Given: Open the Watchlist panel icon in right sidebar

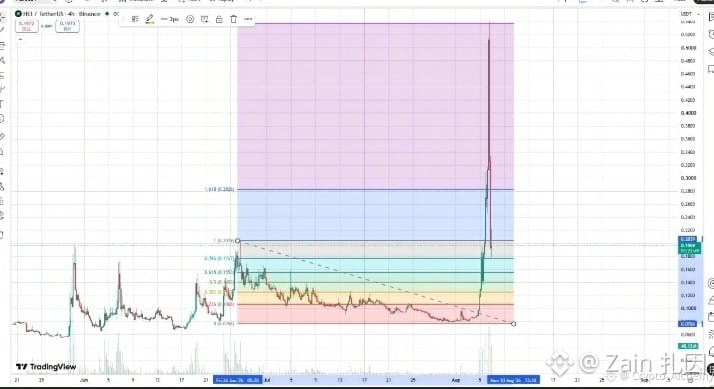Looking at the screenshot, I should [x=711, y=17].
